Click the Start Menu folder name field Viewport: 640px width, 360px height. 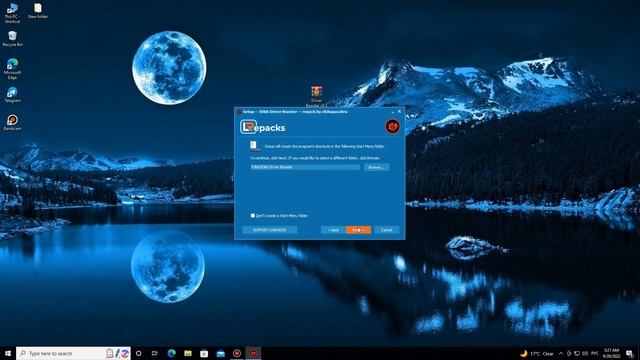click(x=305, y=167)
